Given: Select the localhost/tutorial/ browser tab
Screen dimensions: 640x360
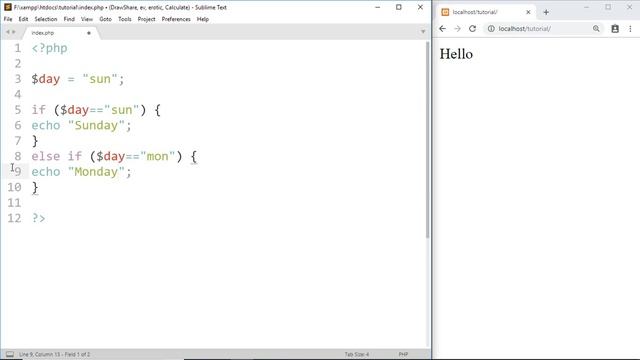Looking at the screenshot, I should (486, 12).
